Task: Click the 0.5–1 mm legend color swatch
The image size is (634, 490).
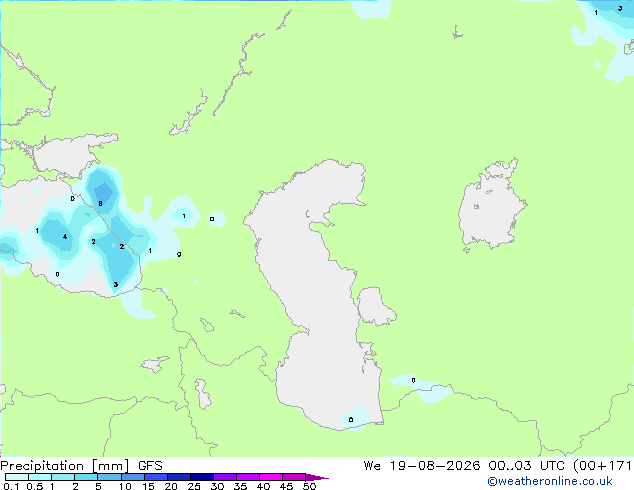Action: [x=40, y=477]
